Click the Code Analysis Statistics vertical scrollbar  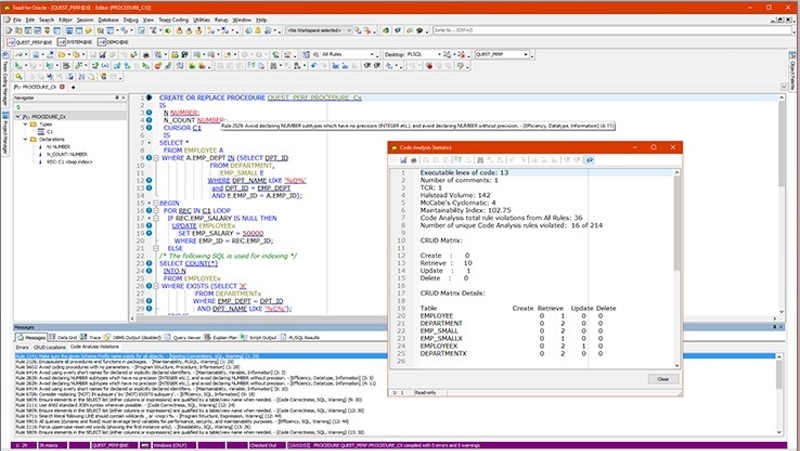pyautogui.click(x=677, y=269)
